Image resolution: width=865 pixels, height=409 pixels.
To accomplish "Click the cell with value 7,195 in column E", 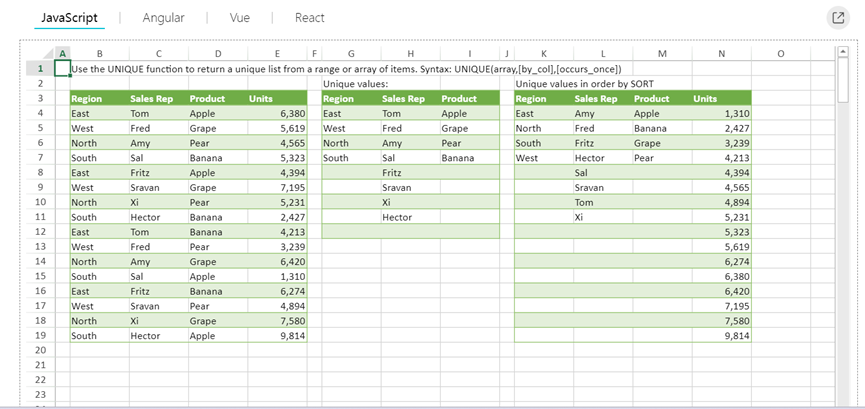I will point(277,188).
